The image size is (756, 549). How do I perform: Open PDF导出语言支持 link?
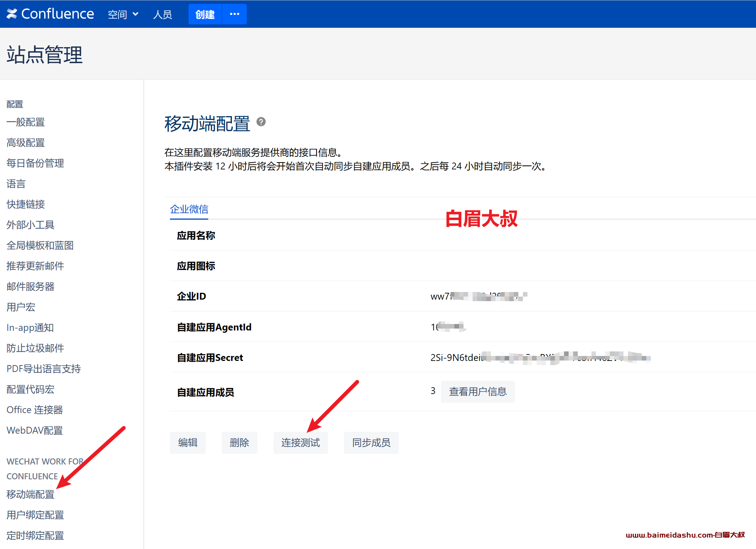pos(43,369)
